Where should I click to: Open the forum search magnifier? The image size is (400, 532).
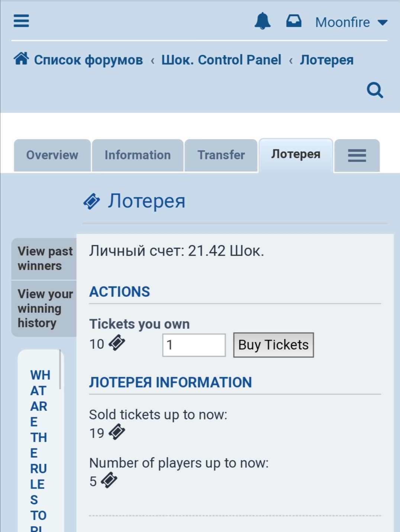(x=375, y=90)
